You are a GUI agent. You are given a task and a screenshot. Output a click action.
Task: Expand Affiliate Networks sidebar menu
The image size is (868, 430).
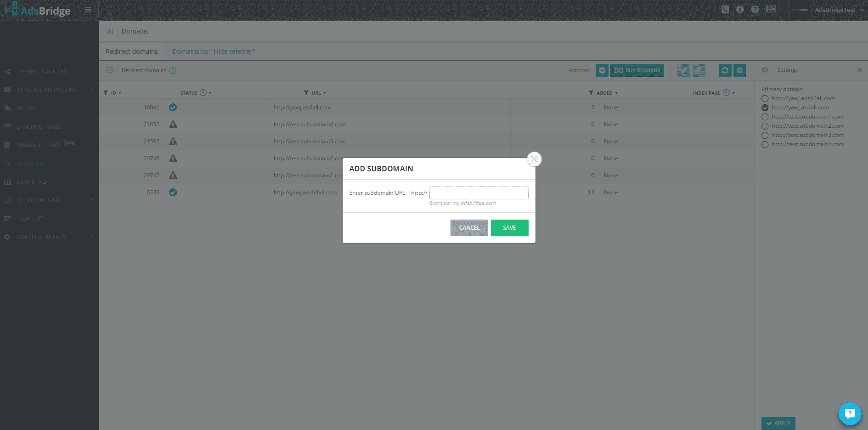pyautogui.click(x=49, y=90)
